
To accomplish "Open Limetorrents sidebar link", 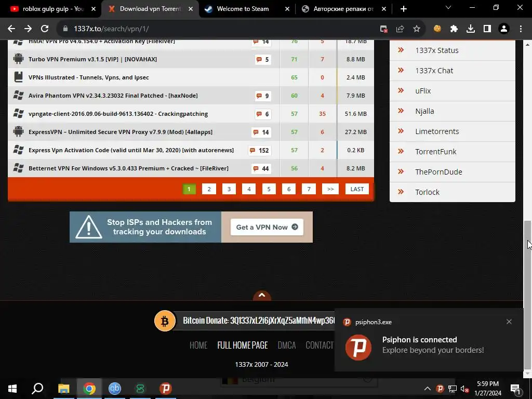I will (437, 131).
